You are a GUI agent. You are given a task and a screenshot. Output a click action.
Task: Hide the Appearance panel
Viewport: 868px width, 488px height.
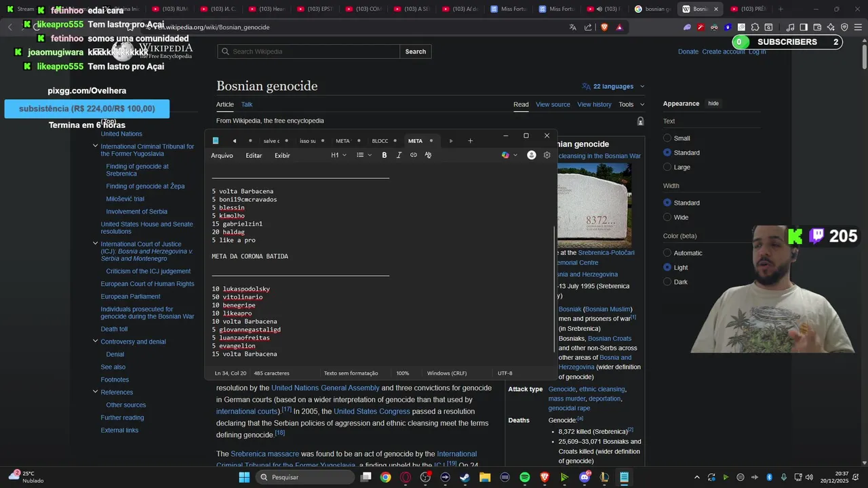[x=713, y=104]
